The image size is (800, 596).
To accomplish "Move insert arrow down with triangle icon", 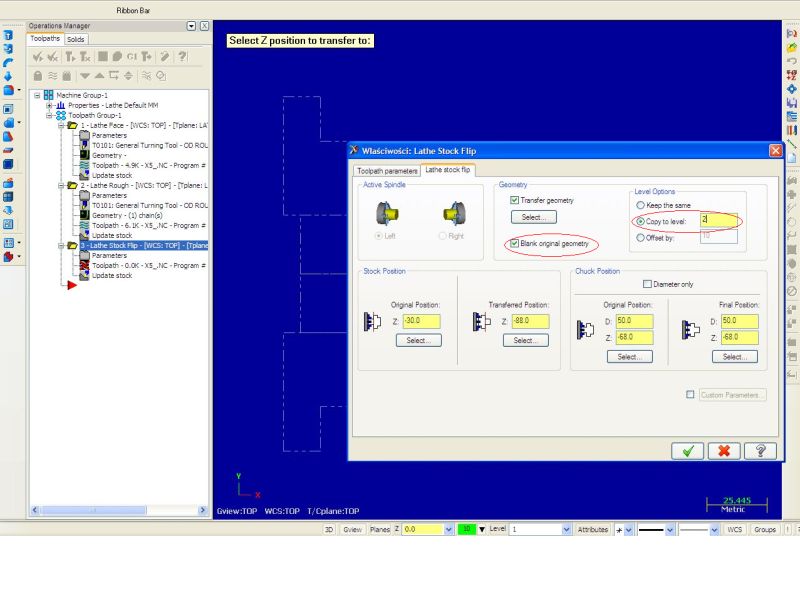I will coord(85,76).
